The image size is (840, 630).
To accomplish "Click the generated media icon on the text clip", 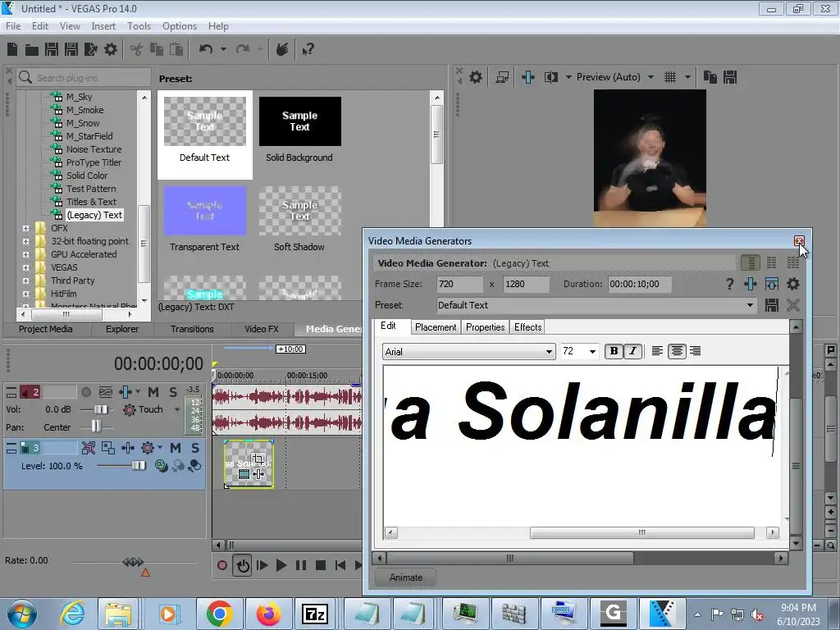I will pos(244,474).
